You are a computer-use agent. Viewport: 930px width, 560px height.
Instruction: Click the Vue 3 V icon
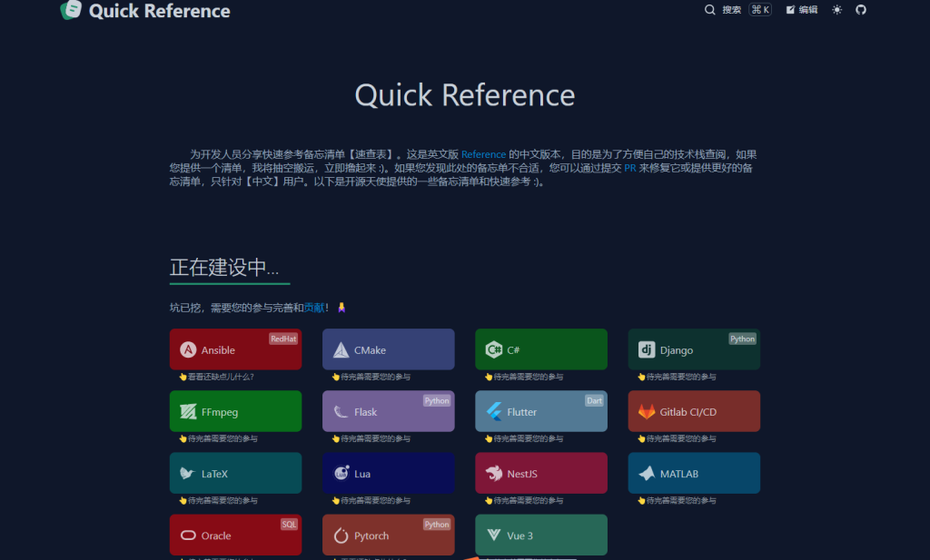(493, 535)
